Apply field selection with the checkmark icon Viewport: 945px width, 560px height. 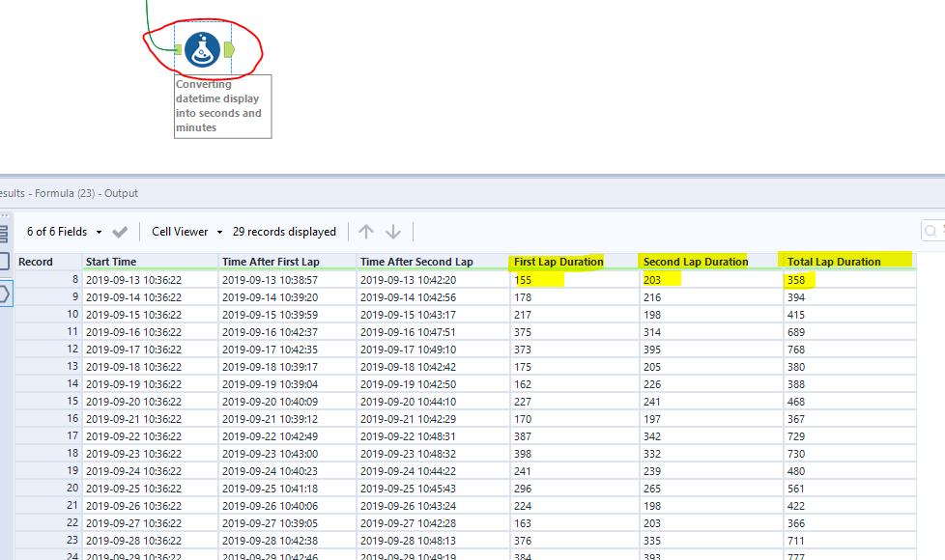[120, 232]
